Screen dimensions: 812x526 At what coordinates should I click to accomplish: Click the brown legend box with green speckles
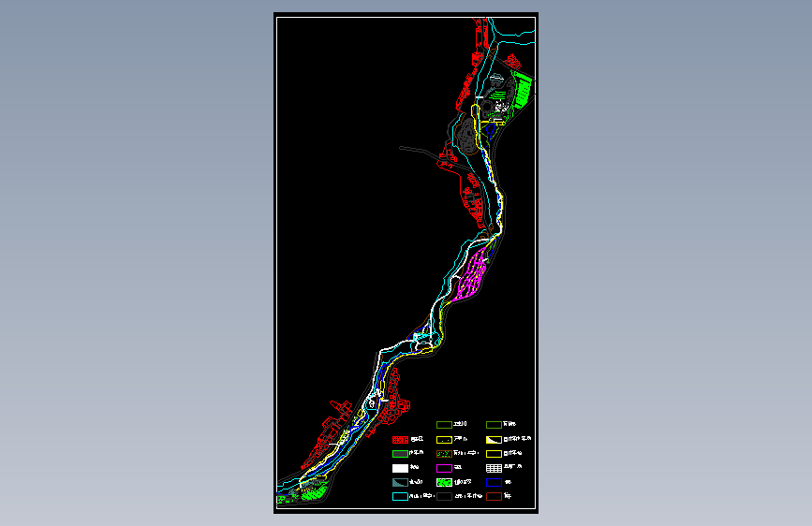click(444, 454)
